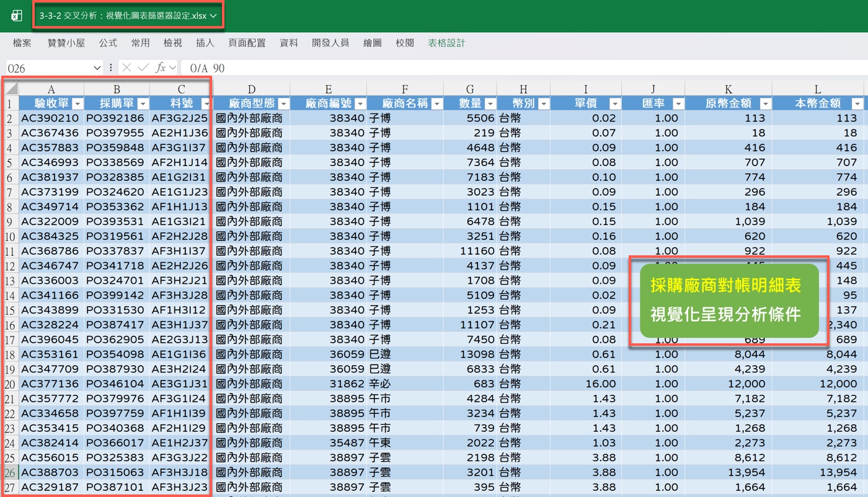868x497 pixels.
Task: Select column D header
Action: click(251, 89)
